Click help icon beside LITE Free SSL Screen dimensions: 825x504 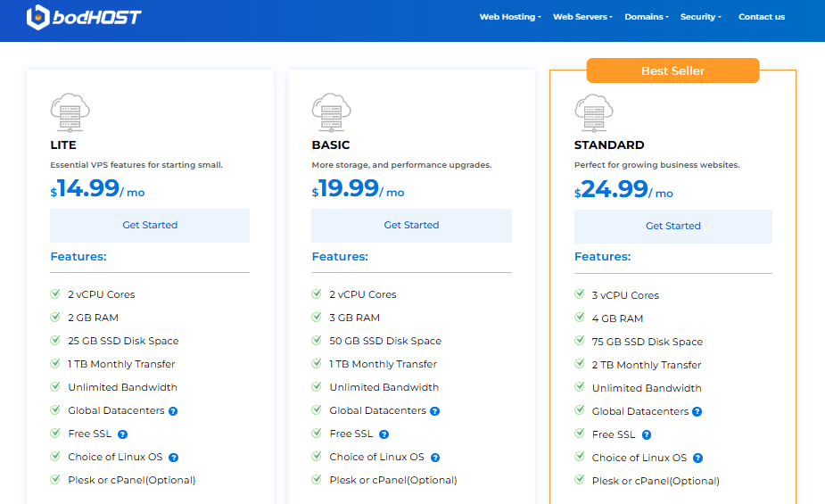(122, 434)
